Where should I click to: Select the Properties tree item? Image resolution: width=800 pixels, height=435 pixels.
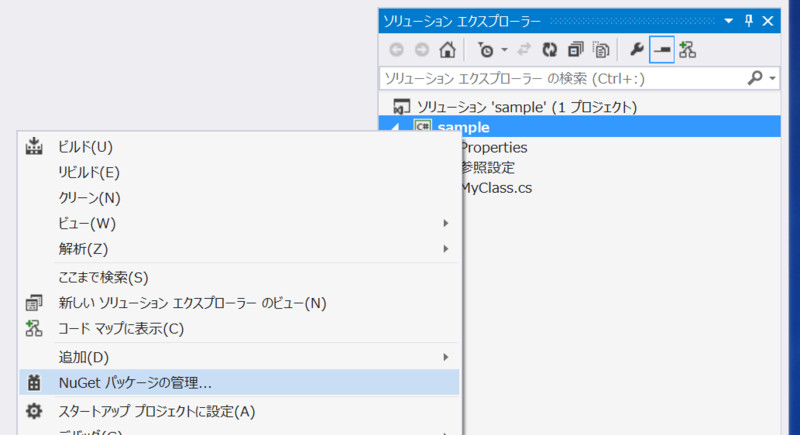coord(494,147)
